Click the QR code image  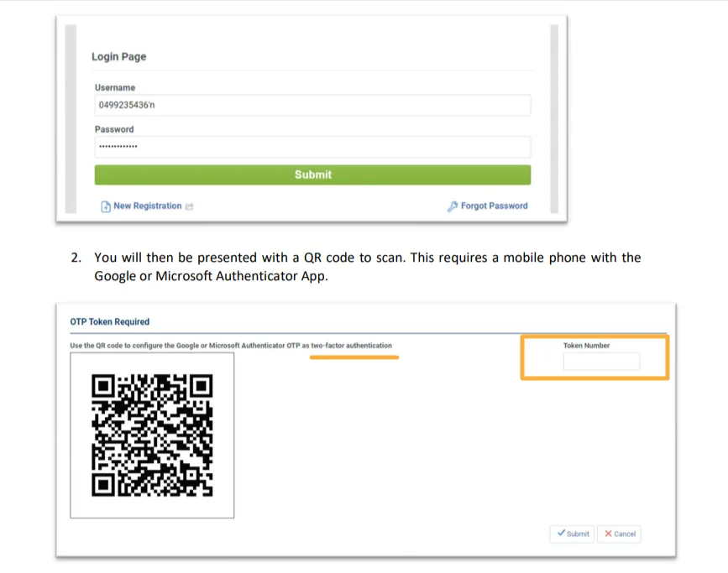[x=152, y=435]
